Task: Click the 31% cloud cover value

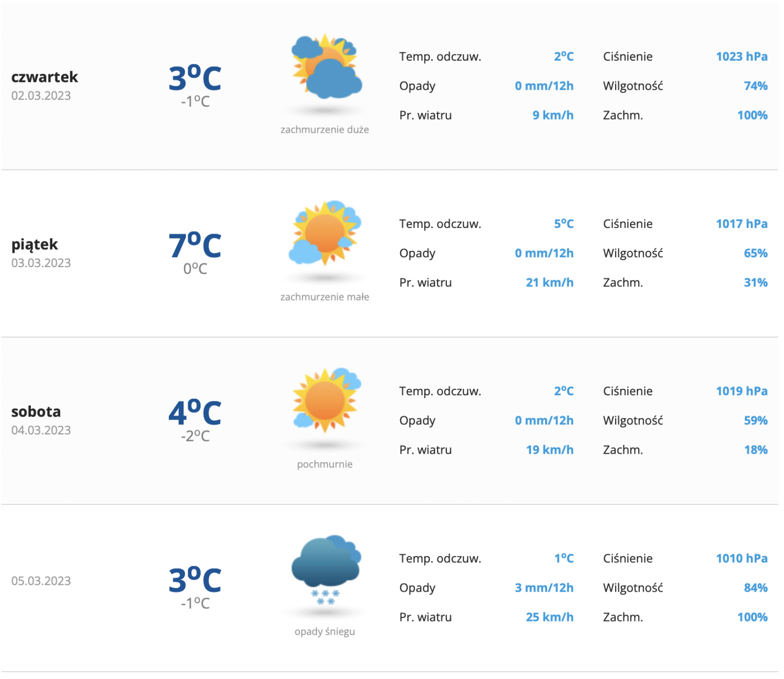Action: (756, 282)
